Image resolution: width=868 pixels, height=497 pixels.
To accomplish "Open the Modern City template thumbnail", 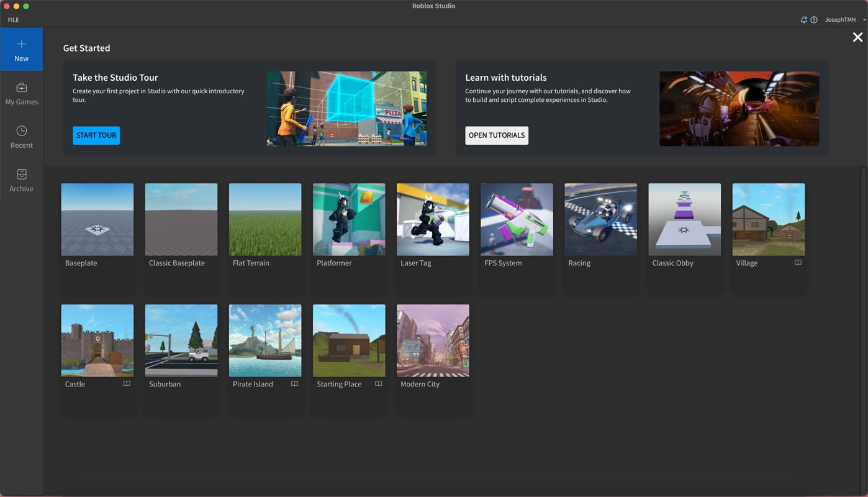I will click(x=433, y=340).
